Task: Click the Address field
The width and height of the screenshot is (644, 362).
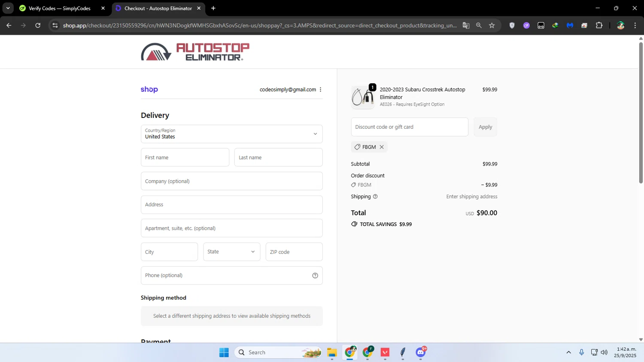Action: (x=232, y=205)
